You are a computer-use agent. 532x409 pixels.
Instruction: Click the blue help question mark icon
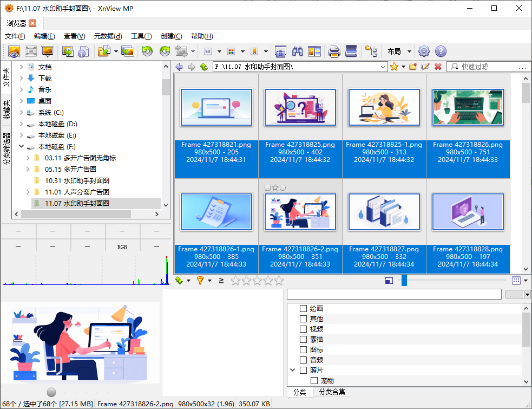pyautogui.click(x=441, y=51)
